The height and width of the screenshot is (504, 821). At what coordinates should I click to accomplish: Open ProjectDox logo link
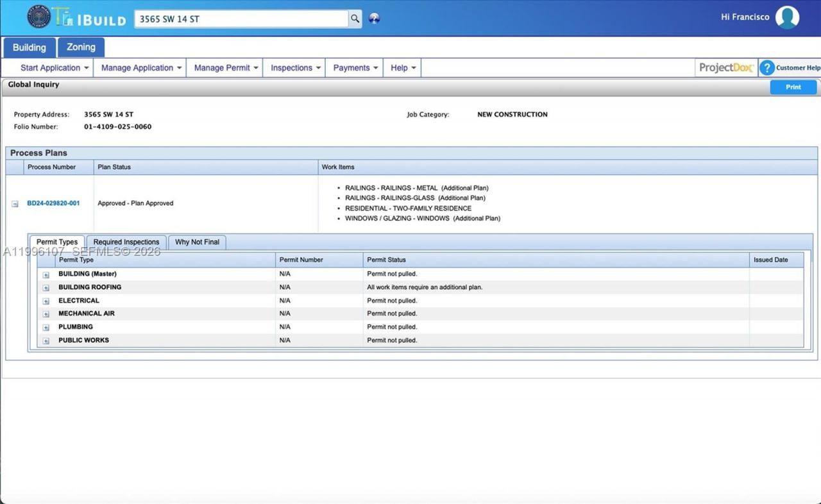(x=726, y=68)
